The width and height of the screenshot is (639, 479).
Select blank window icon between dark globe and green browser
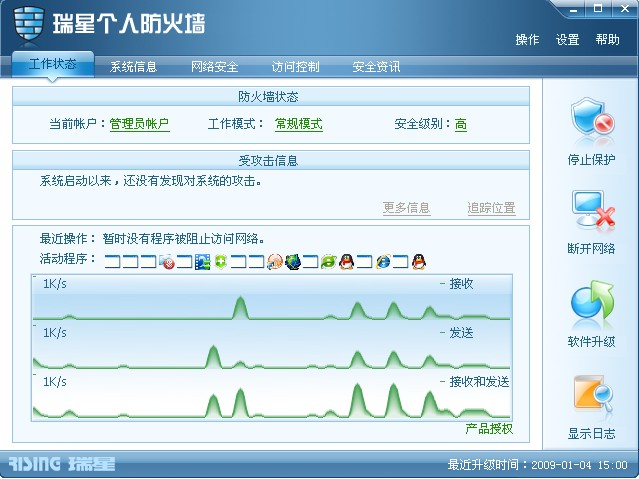click(311, 262)
